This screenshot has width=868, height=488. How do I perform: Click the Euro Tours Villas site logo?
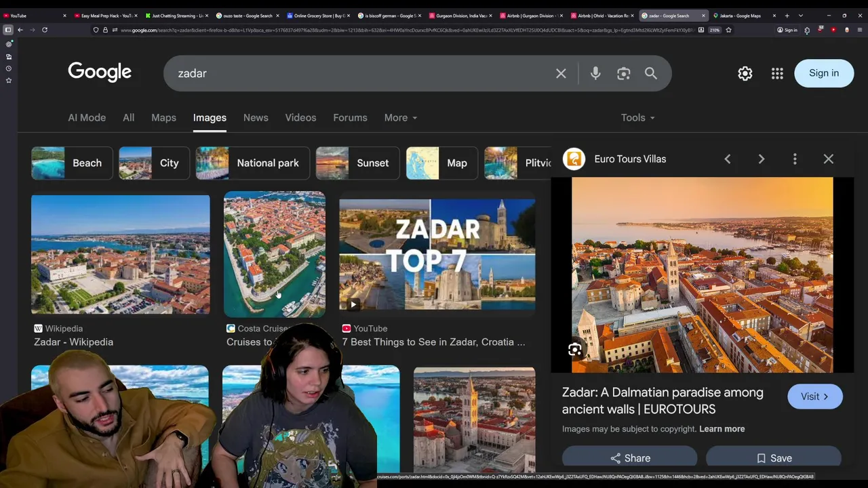[x=574, y=159]
